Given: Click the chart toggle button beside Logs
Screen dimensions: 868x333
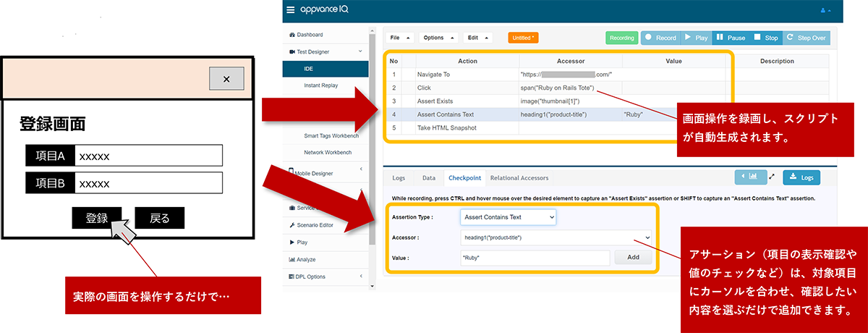Looking at the screenshot, I should pos(750,177).
